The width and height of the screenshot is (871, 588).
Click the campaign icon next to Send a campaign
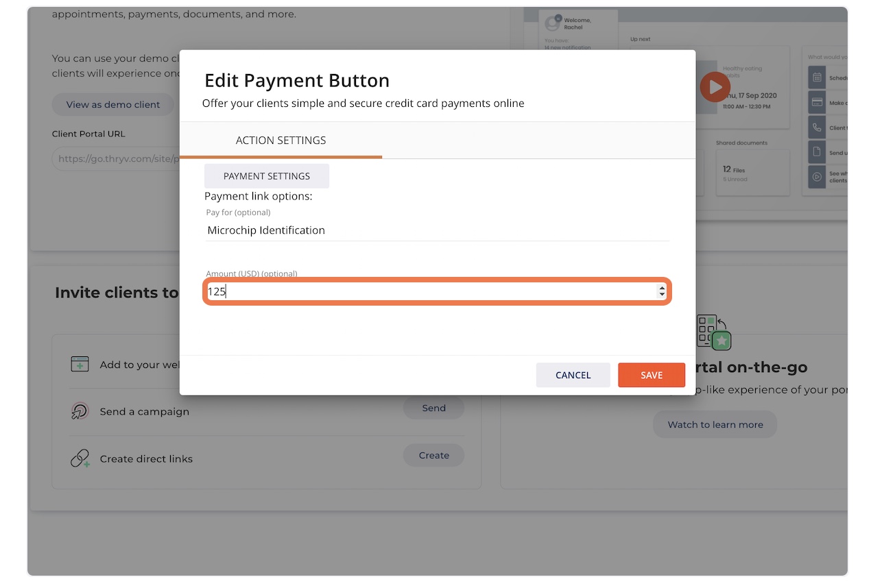(80, 411)
